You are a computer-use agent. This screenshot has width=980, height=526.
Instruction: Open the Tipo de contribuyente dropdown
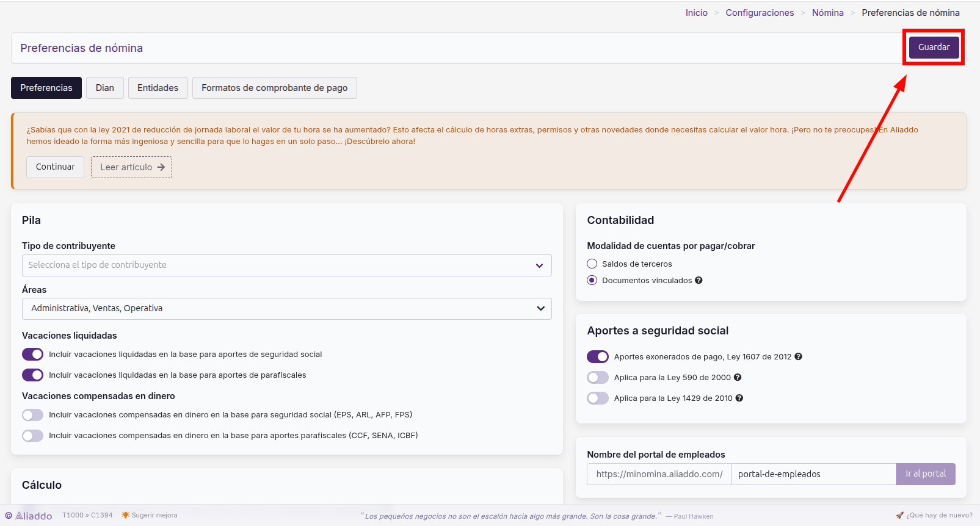click(x=287, y=265)
